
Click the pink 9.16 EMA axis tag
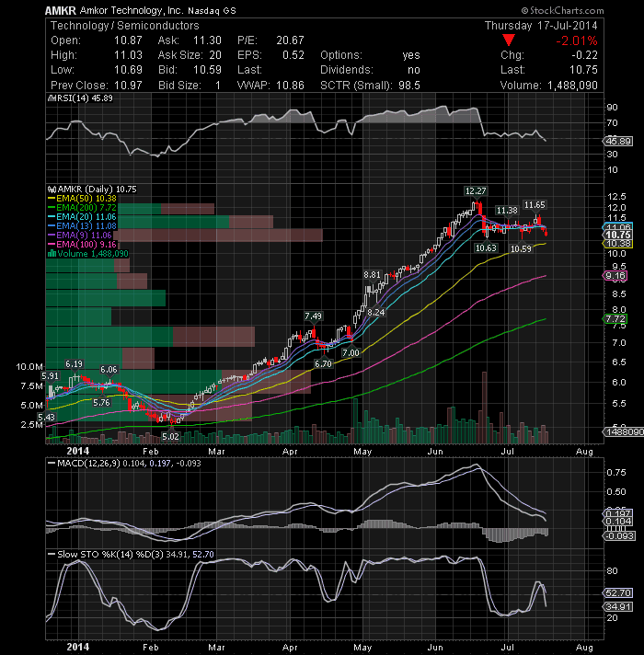tap(615, 276)
